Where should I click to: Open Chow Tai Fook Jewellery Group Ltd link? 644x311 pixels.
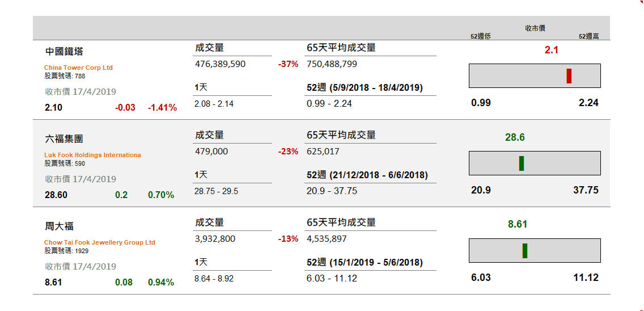(x=100, y=242)
